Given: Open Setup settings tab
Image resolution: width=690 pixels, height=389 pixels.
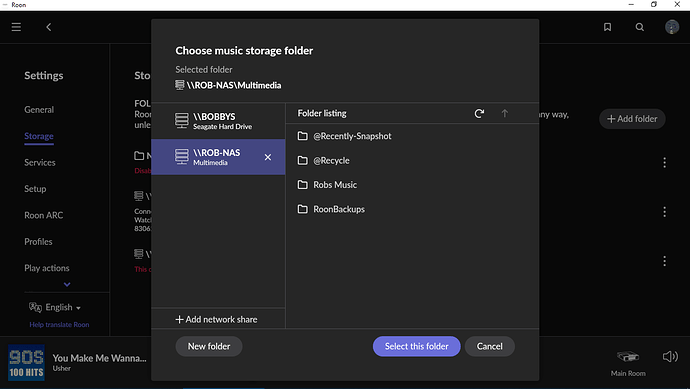Looking at the screenshot, I should (35, 189).
